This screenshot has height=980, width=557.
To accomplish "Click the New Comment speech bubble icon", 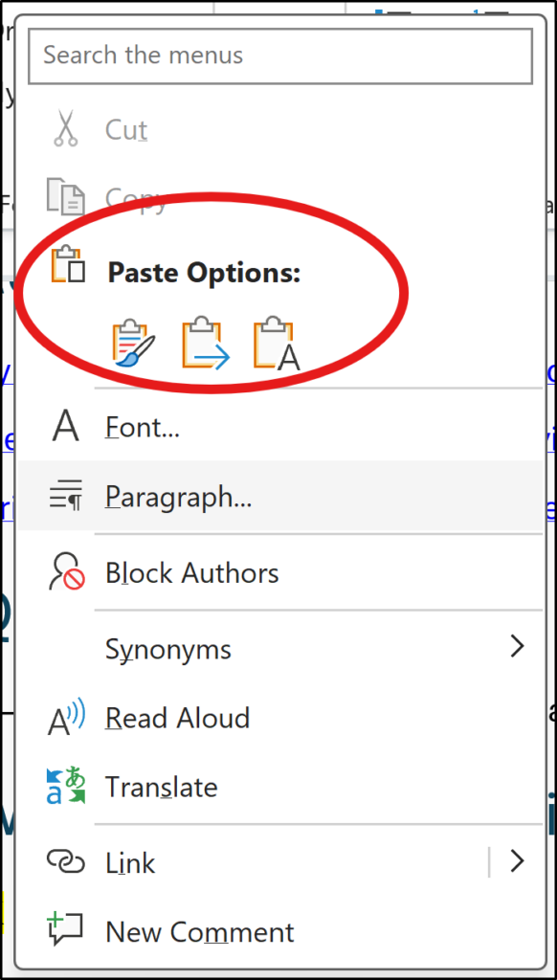I will click(x=66, y=931).
